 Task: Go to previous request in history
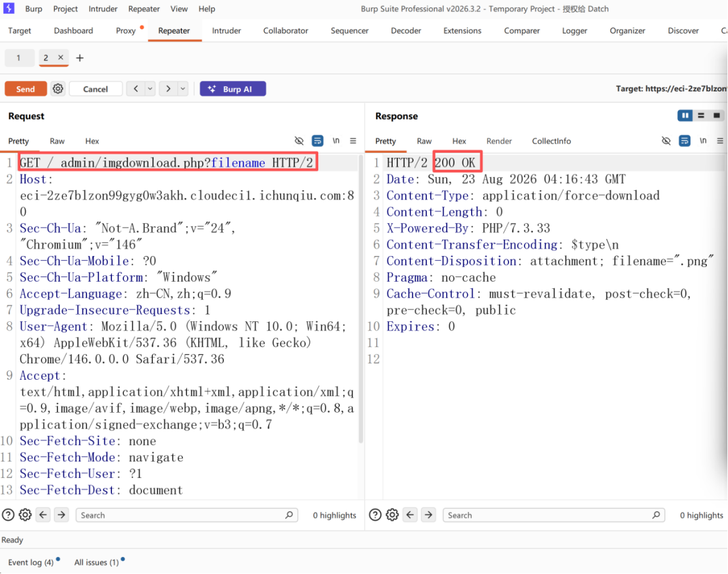pos(136,89)
